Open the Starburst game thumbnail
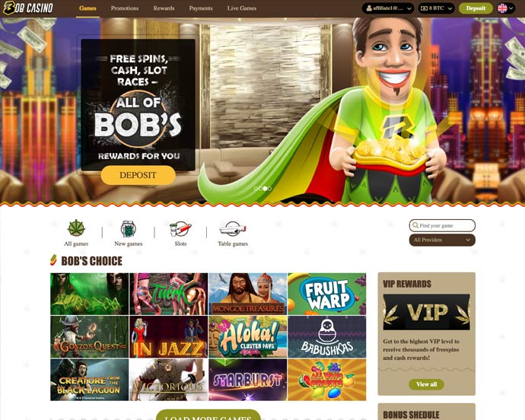 coord(248,380)
